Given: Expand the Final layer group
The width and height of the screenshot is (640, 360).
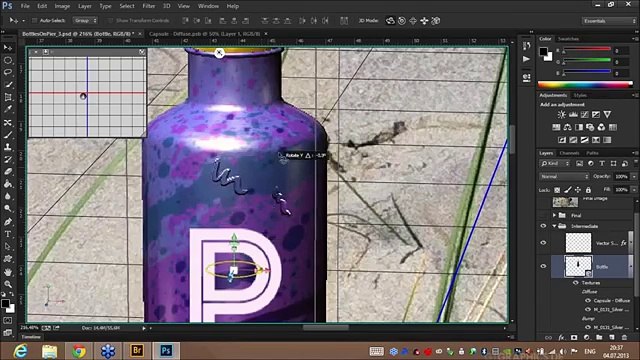Looking at the screenshot, I should click(554, 215).
